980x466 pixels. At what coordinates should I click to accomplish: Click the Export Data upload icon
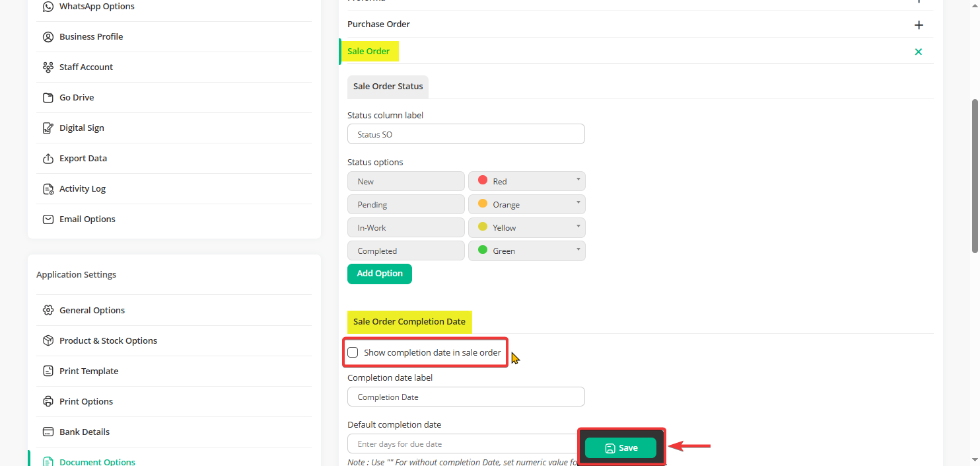[48, 159]
